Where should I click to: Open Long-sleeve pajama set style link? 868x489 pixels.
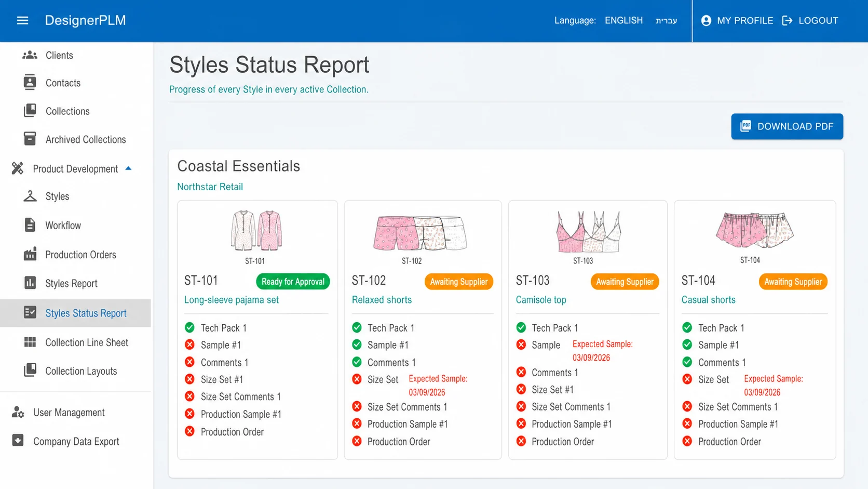click(232, 300)
